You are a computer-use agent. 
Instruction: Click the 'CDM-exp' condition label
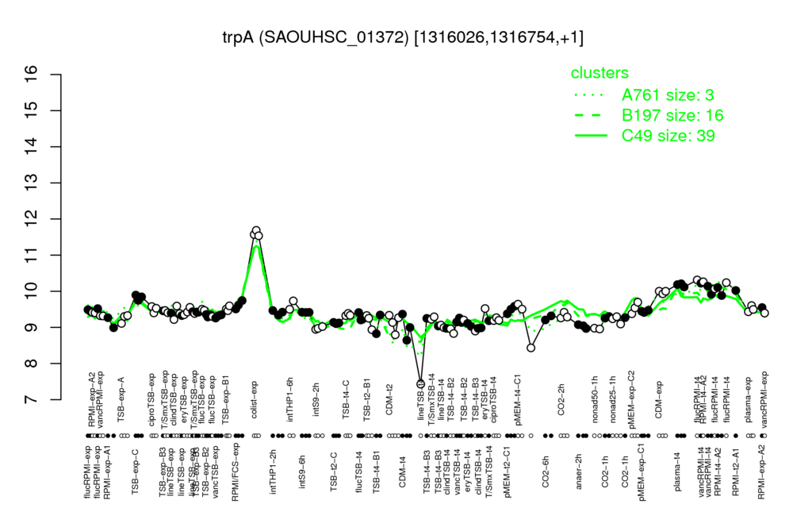coord(659,400)
